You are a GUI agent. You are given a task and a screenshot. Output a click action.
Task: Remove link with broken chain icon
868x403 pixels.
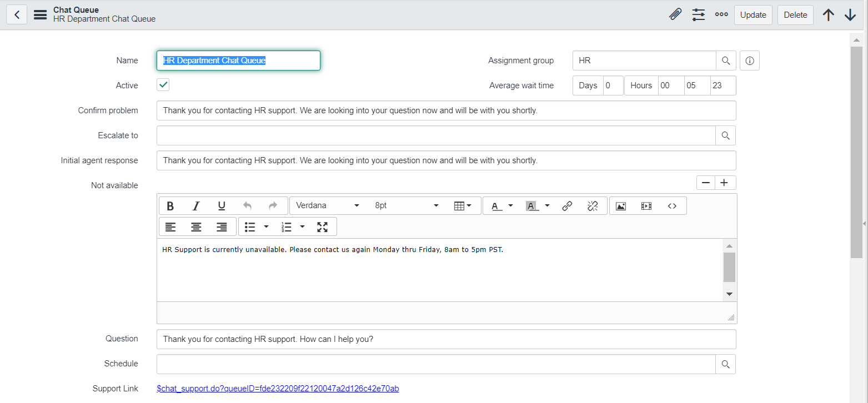[593, 206]
